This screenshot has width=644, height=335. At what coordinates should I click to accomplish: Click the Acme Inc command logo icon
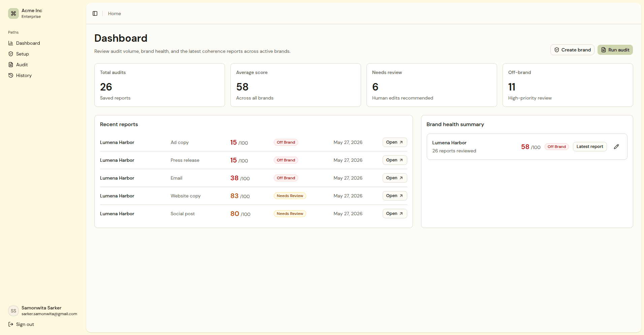tap(13, 13)
